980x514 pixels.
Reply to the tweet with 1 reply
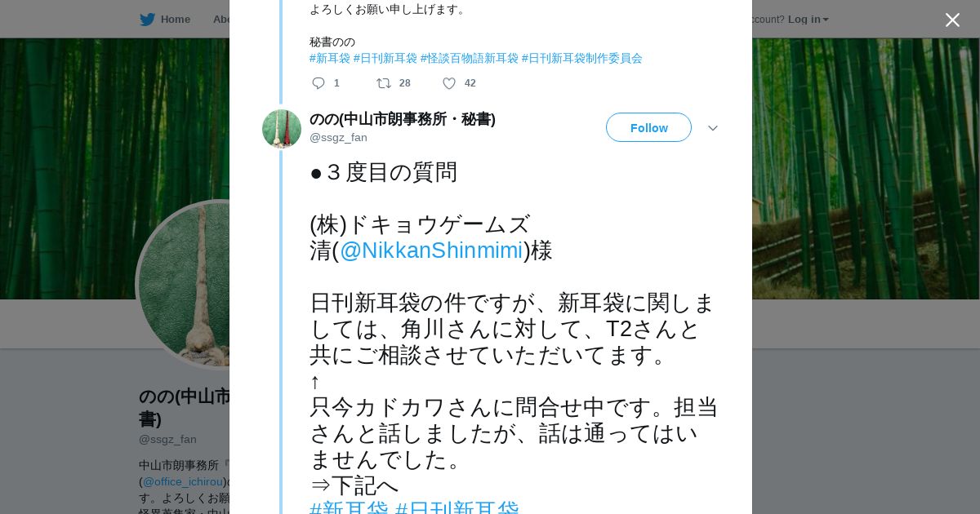pyautogui.click(x=318, y=83)
